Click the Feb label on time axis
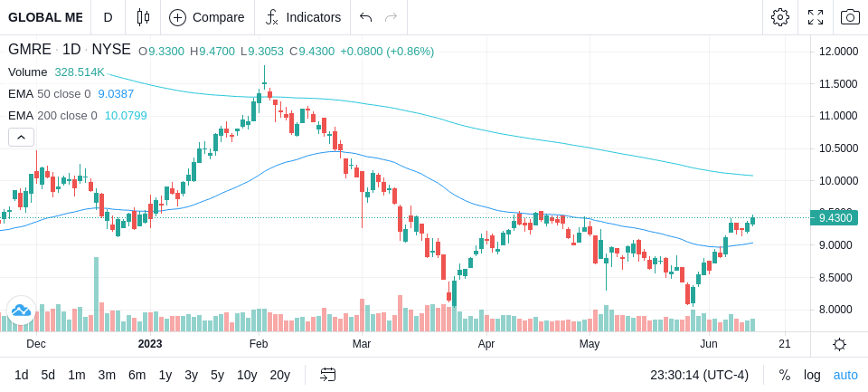This screenshot has height=392, width=868. click(x=259, y=344)
